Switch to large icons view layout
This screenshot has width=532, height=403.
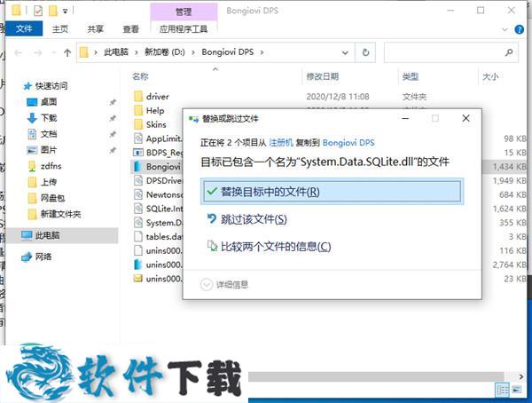tap(517, 390)
